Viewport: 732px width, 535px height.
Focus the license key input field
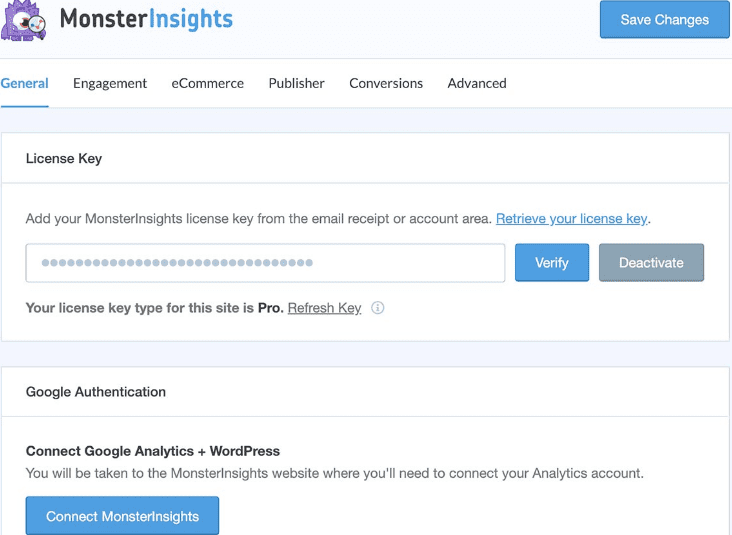(265, 263)
